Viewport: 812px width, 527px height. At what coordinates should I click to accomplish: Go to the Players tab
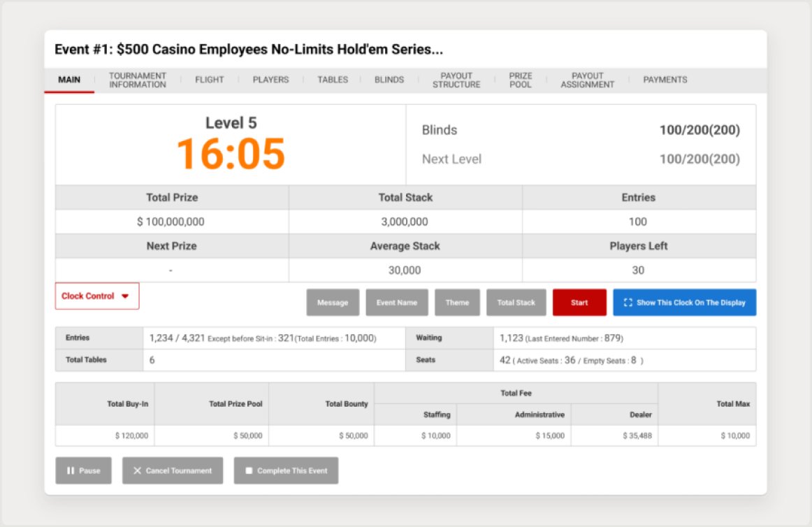271,80
